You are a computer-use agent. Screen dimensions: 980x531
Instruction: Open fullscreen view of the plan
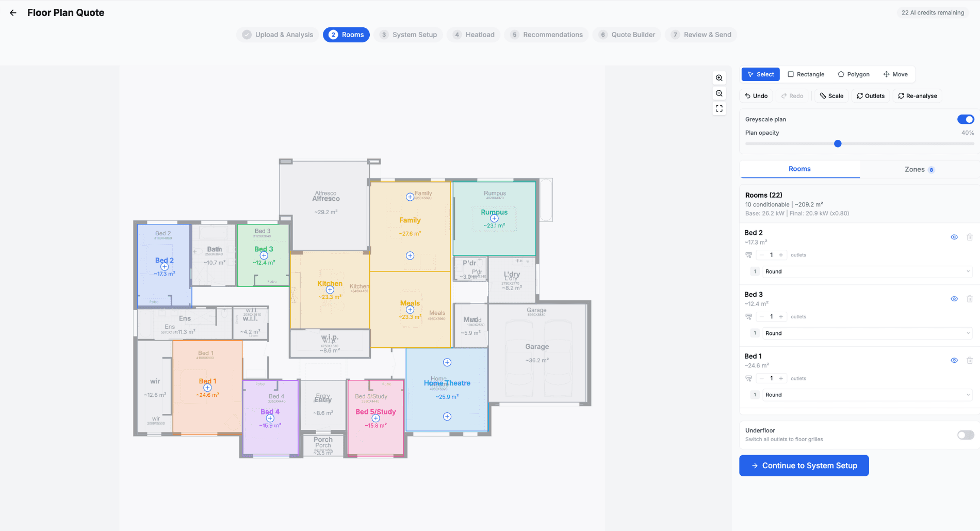point(719,108)
